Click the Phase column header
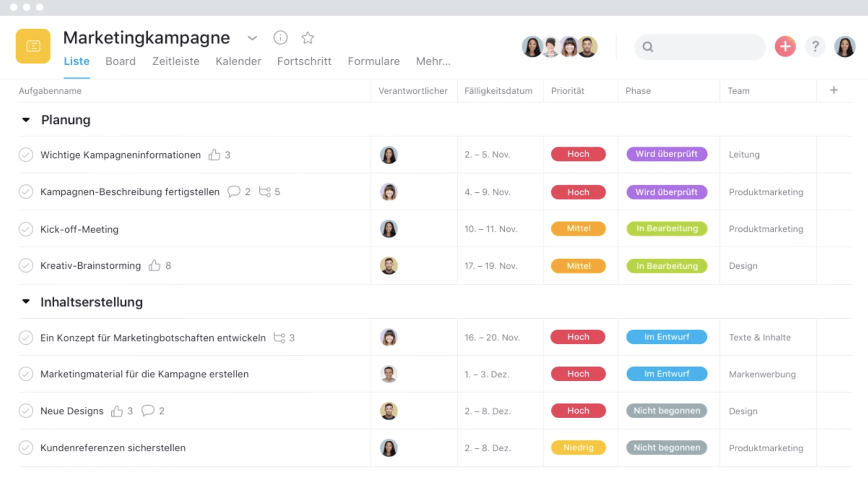This screenshot has width=868, height=492. (x=638, y=91)
